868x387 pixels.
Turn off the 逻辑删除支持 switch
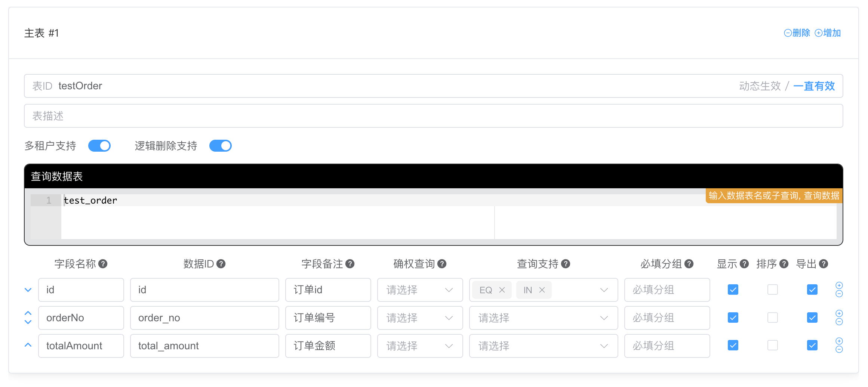pyautogui.click(x=221, y=146)
